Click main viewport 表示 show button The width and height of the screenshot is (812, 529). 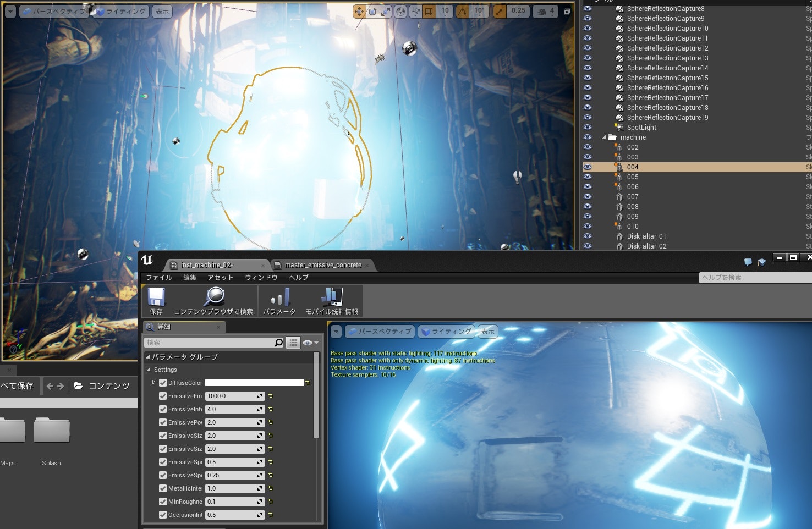point(162,12)
